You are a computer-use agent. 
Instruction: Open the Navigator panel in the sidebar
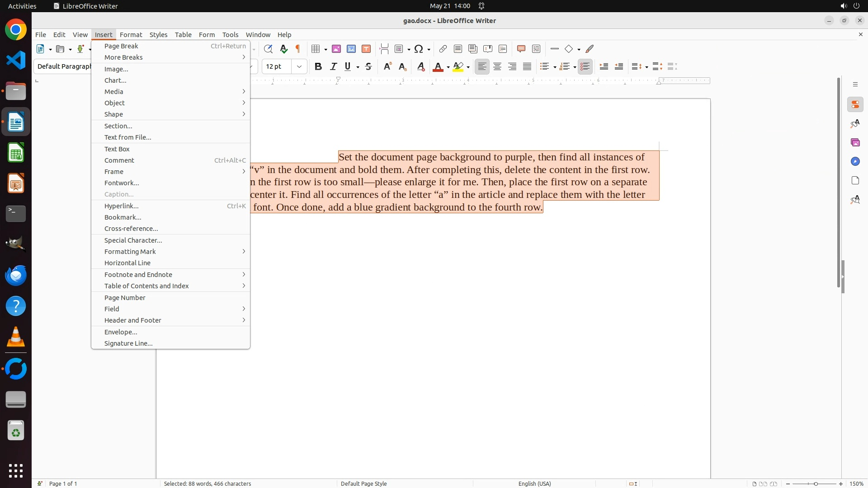point(855,161)
